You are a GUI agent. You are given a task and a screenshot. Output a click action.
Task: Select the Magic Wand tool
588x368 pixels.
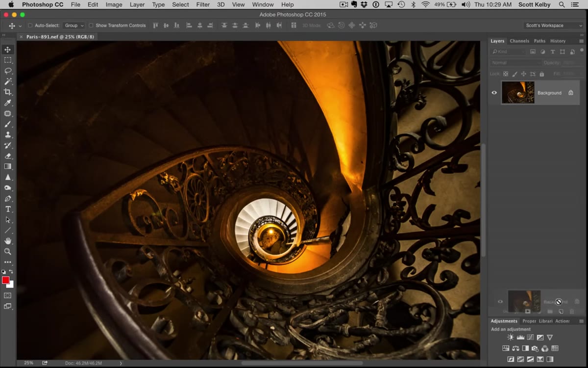click(7, 81)
